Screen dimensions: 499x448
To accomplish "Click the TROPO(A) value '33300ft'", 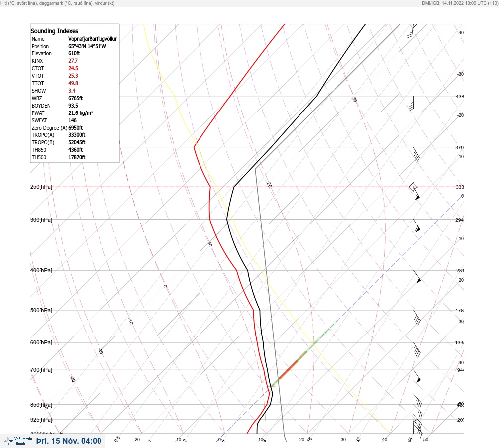I will [x=77, y=135].
